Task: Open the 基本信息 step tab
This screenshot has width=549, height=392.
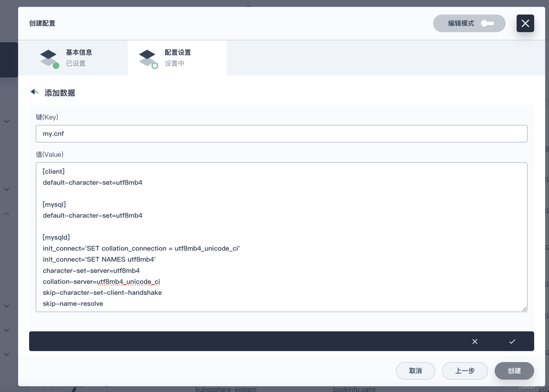Action: (73, 58)
